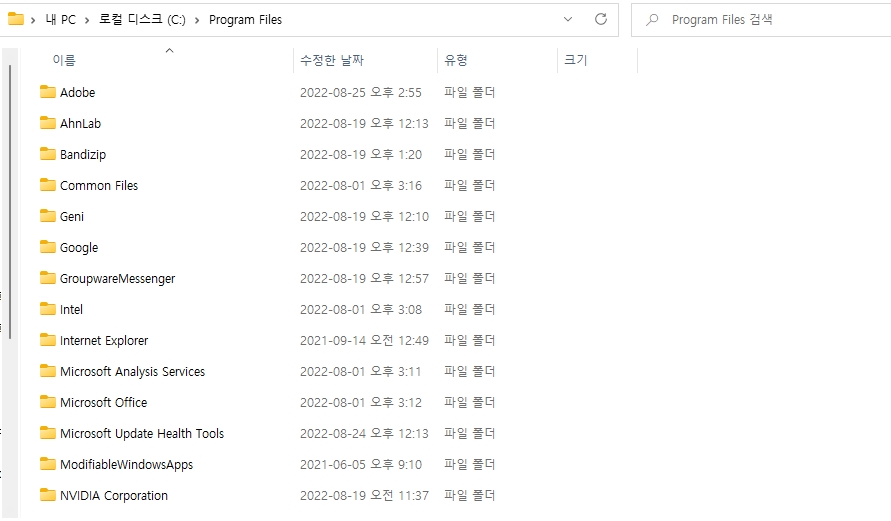Click the Internet Explorer folder icon

(48, 340)
